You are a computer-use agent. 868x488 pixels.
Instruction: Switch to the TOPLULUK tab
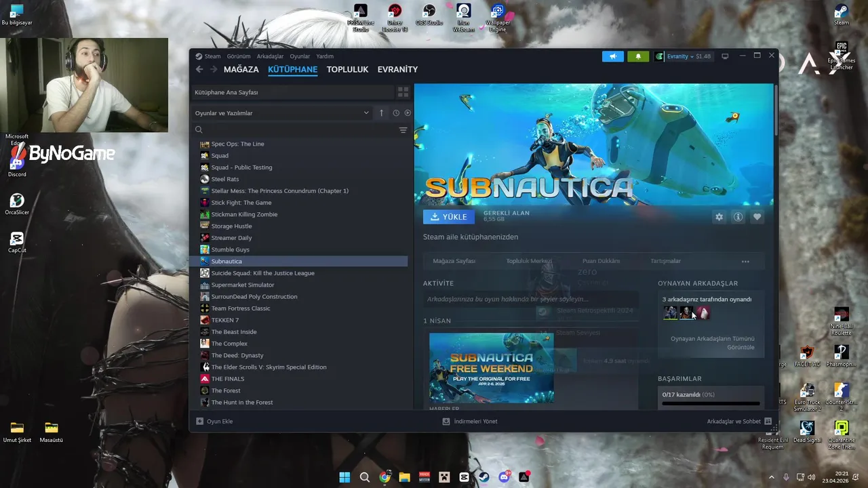click(347, 69)
